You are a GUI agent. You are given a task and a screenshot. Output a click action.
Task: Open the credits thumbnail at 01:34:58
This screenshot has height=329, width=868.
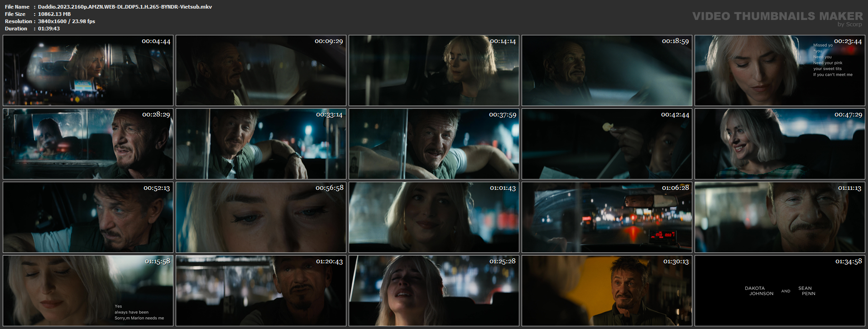780,290
